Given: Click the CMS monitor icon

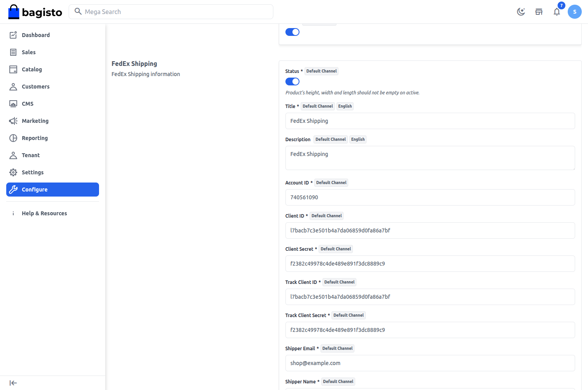Looking at the screenshot, I should click(x=13, y=104).
